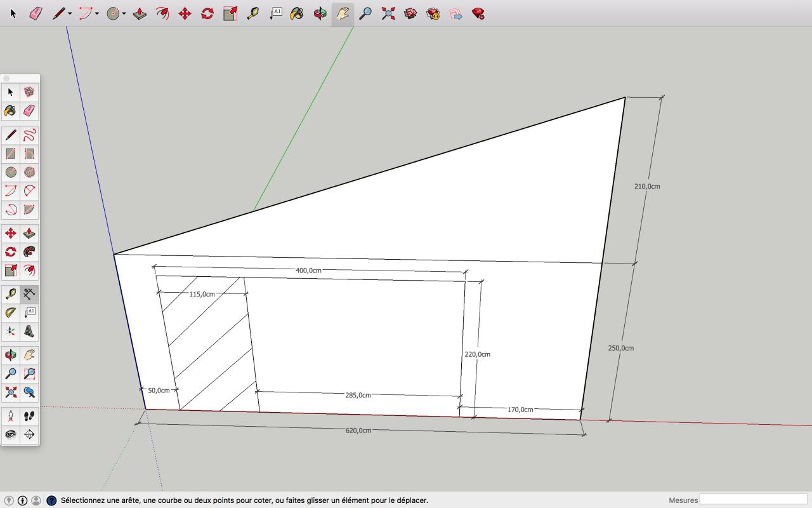The image size is (812, 508).
Task: Select the Section Plane tool in the left palette
Action: click(x=29, y=435)
